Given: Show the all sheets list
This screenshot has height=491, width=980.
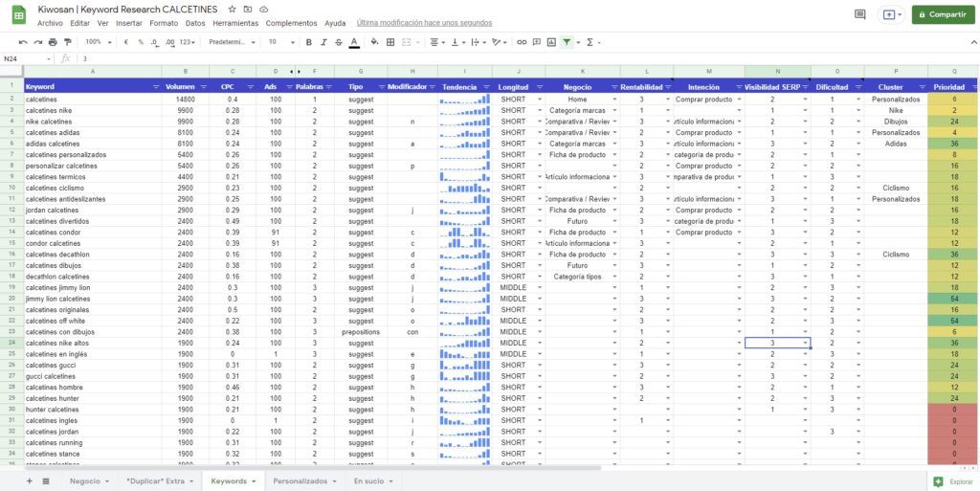Looking at the screenshot, I should pos(46,481).
